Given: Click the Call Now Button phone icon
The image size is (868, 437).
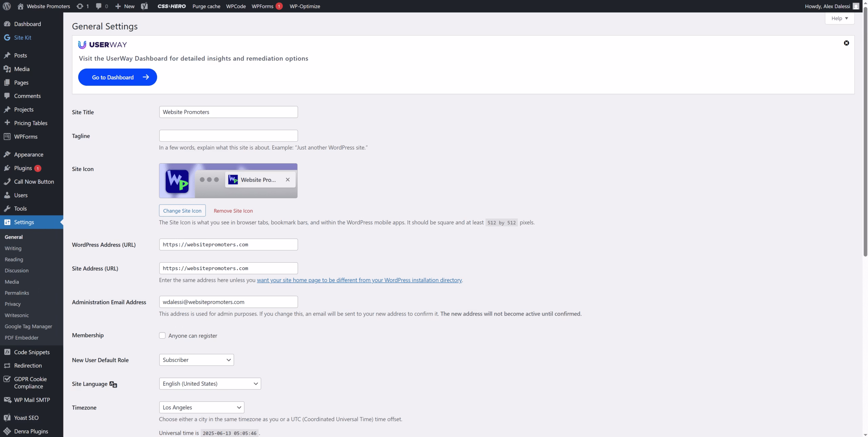Looking at the screenshot, I should [7, 182].
